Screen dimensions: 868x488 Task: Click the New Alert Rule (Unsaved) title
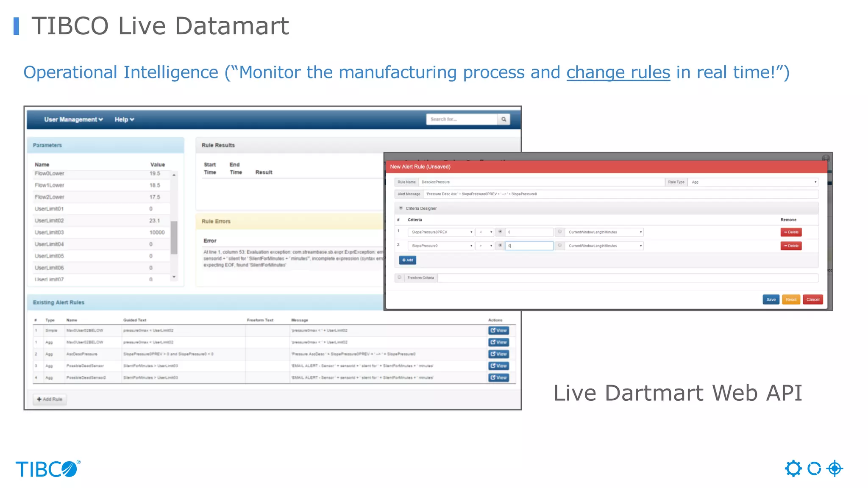pos(420,167)
